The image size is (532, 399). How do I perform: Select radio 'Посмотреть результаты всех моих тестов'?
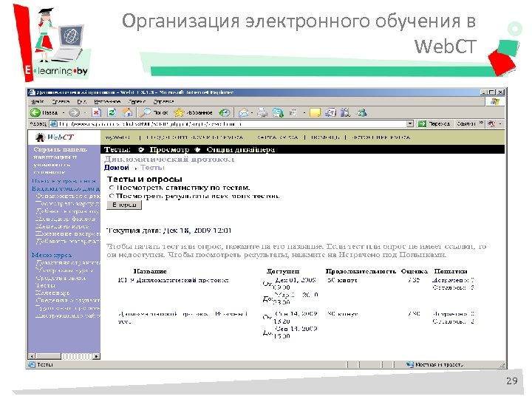click(x=112, y=196)
